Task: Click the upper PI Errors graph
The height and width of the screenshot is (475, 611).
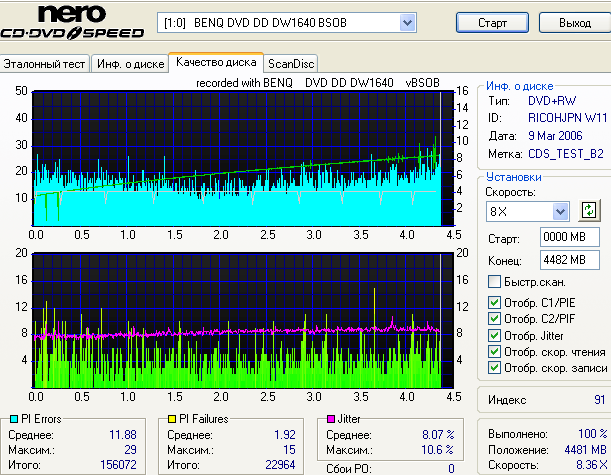Action: pyautogui.click(x=243, y=159)
